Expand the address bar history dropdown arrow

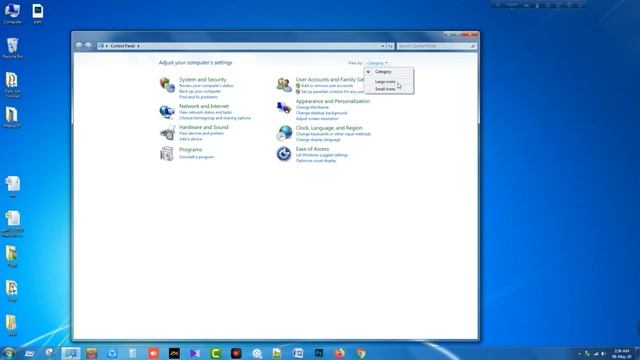coord(382,46)
